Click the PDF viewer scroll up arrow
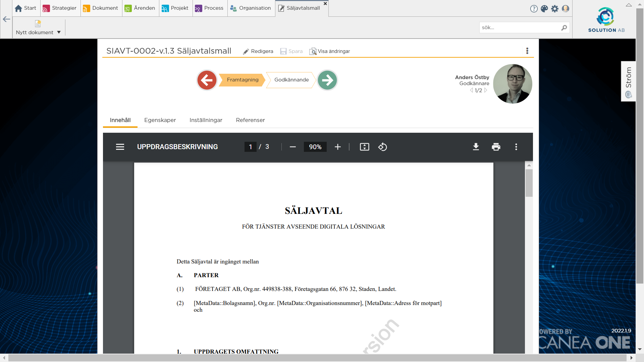Image resolution: width=644 pixels, height=362 pixels. click(529, 165)
